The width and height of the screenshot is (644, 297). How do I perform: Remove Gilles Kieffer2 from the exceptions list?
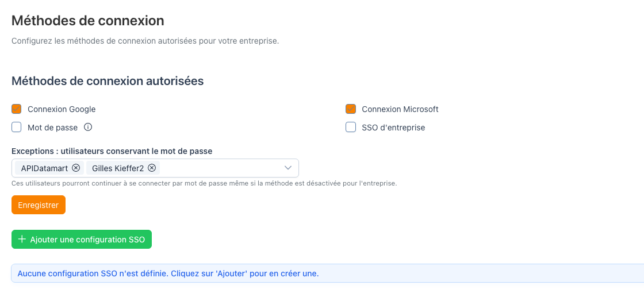click(152, 168)
